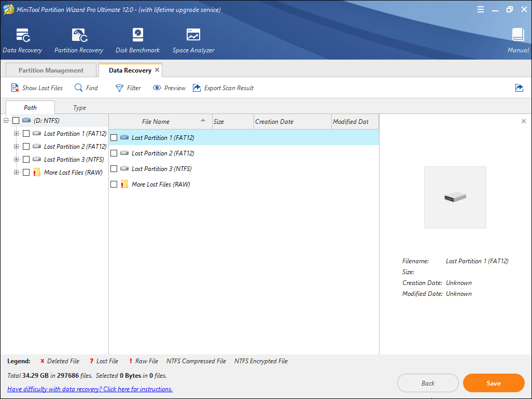Open the Disk Benchmark tool
Image resolution: width=532 pixels, height=399 pixels.
(x=137, y=36)
